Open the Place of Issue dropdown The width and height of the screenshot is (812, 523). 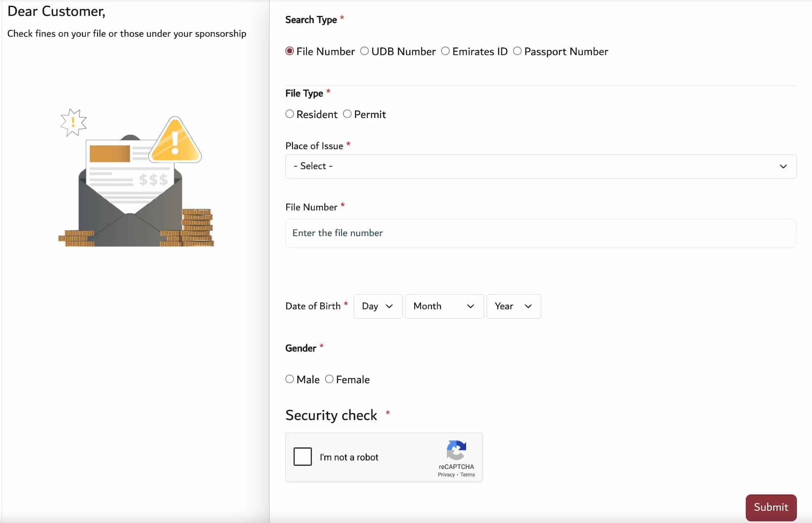[541, 166]
